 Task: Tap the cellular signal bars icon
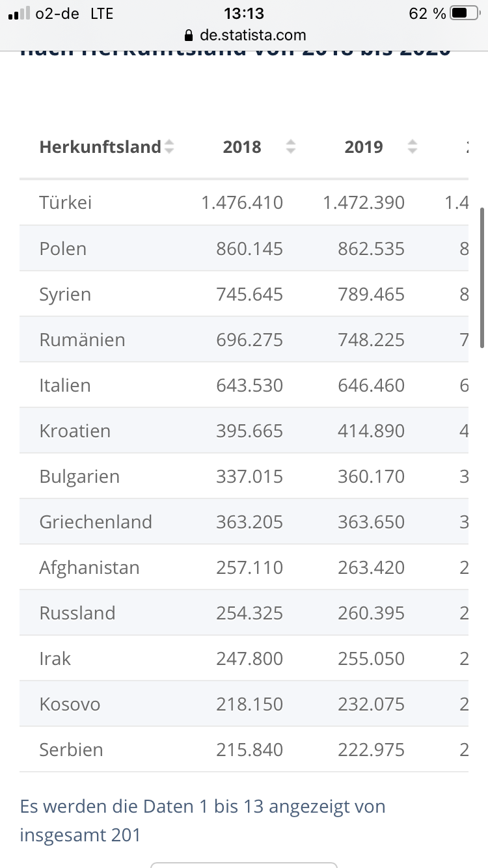pos(20,13)
